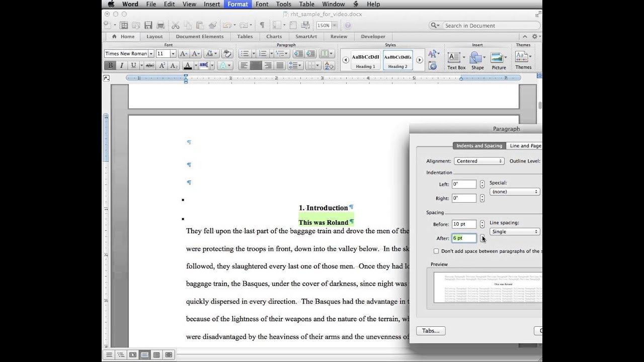
Task: Toggle Center text alignment button
Action: point(256,65)
